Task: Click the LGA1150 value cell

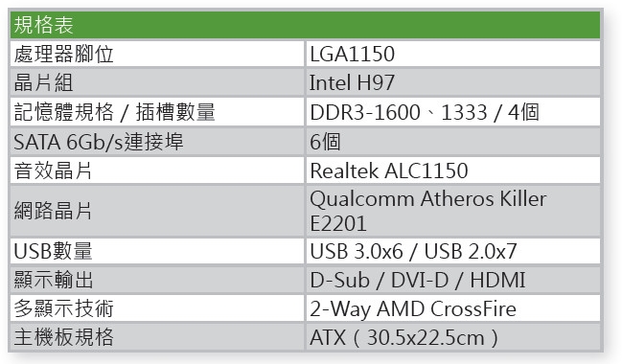Action: [x=452, y=54]
